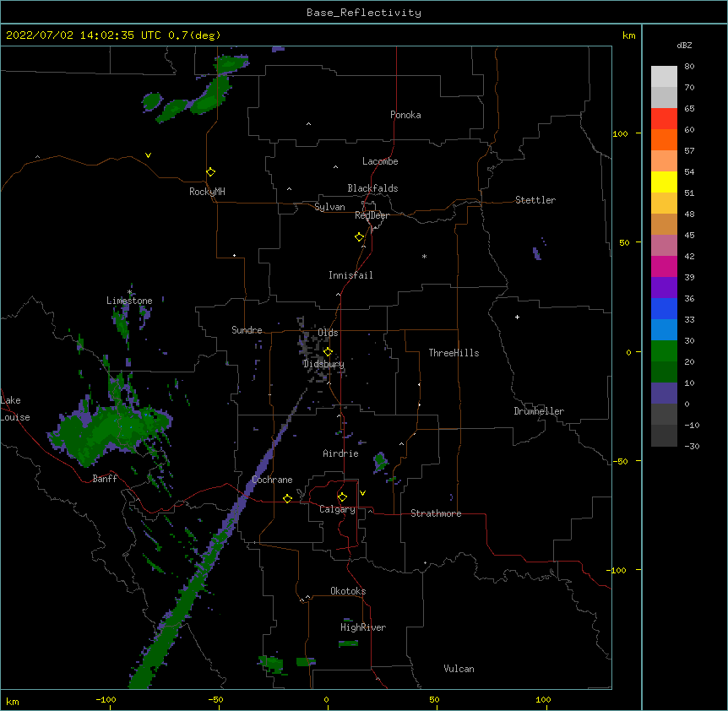
Task: Click the white asterisk east of Innisfail
Action: [424, 256]
